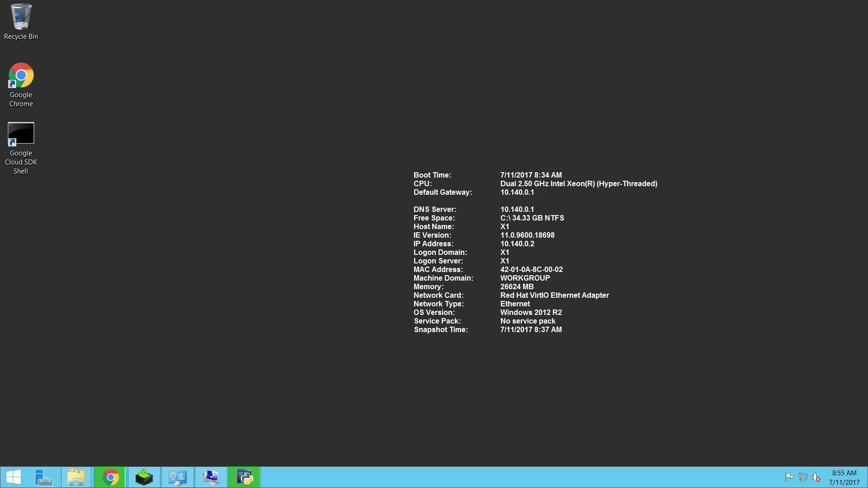Switch to the Python taskbar app
868x488 pixels.
[245, 477]
